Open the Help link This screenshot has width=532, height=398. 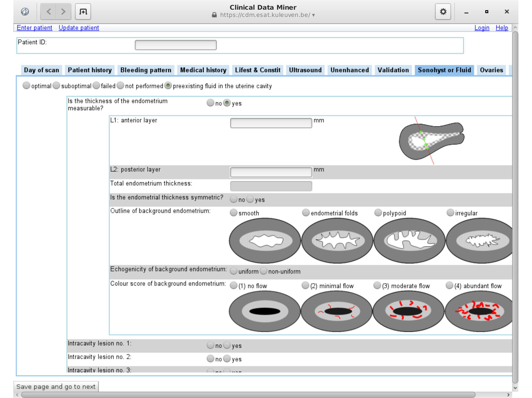(502, 28)
